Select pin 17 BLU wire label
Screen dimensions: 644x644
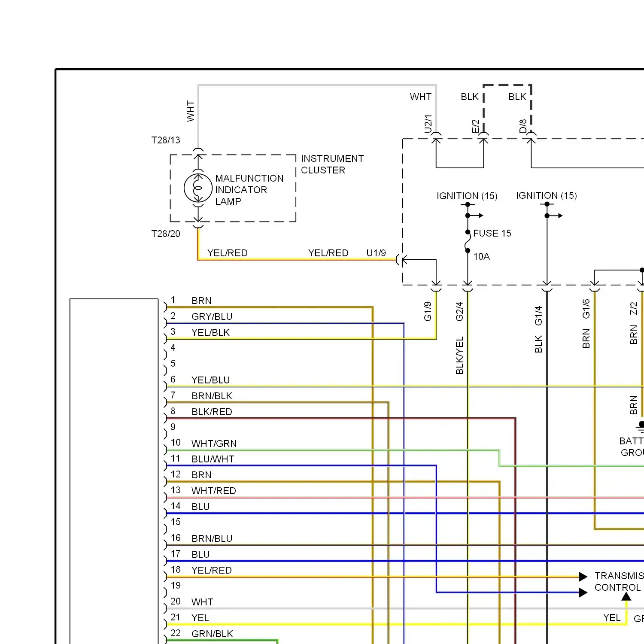coord(200,554)
